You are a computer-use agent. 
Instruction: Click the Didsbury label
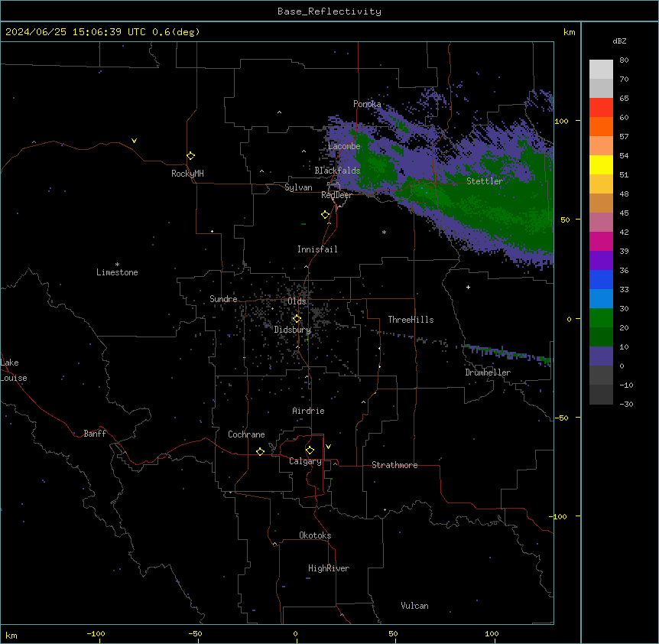click(293, 330)
